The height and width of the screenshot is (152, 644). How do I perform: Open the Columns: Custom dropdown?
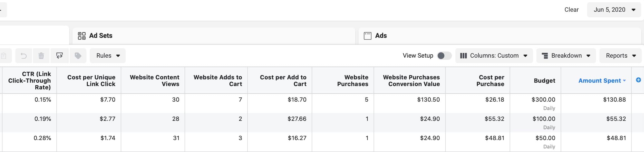[x=494, y=56]
